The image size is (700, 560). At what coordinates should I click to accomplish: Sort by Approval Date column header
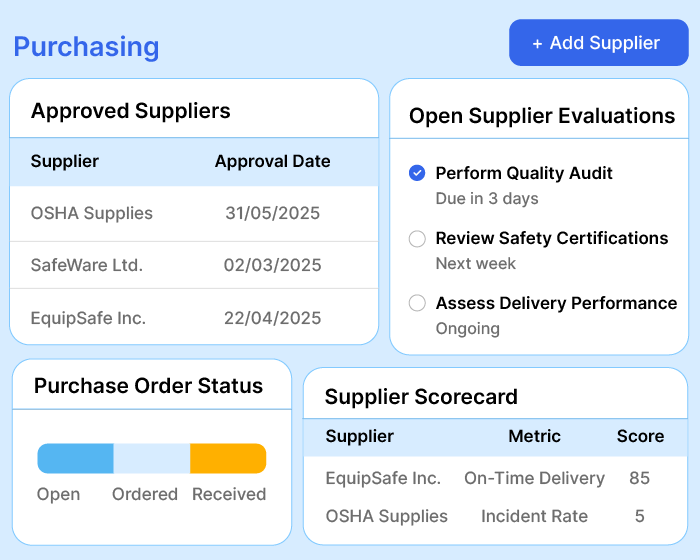pyautogui.click(x=272, y=161)
